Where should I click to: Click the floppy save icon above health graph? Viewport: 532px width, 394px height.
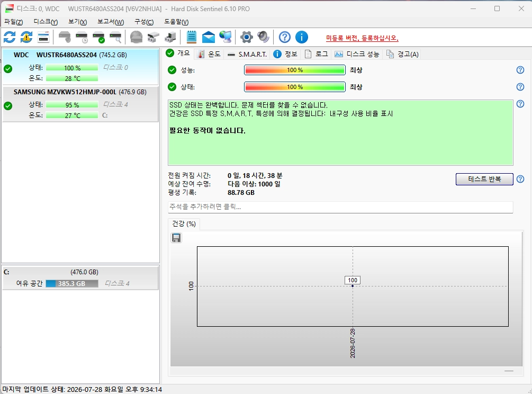click(x=176, y=238)
